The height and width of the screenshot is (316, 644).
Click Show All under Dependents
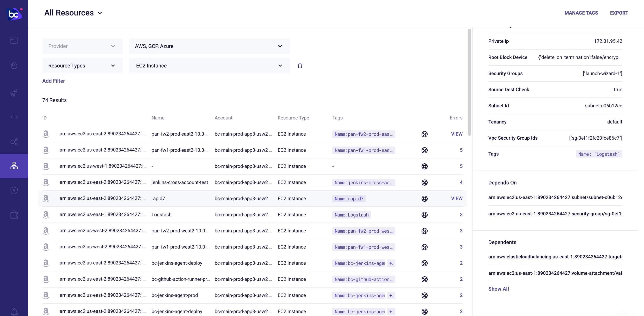[498, 289]
